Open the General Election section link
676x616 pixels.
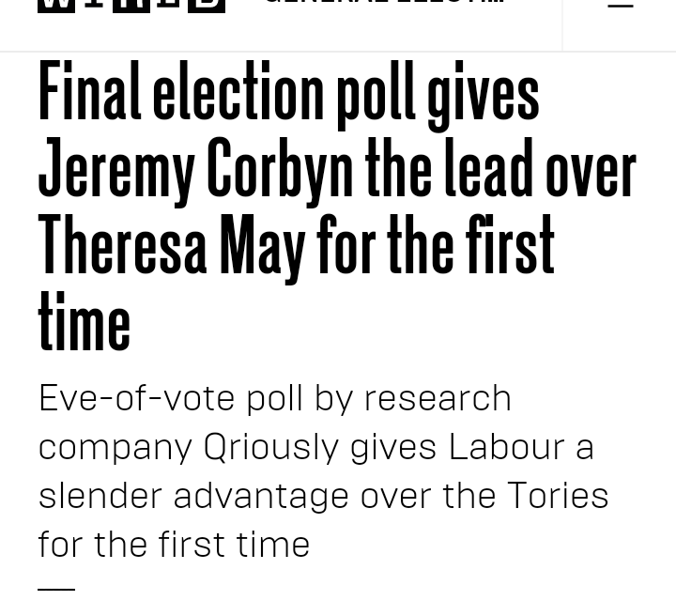coord(384,4)
